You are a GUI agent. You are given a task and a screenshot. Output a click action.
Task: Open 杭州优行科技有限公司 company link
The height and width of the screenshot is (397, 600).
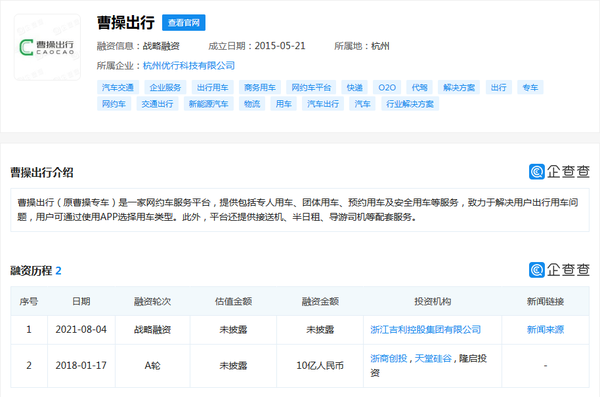click(189, 66)
